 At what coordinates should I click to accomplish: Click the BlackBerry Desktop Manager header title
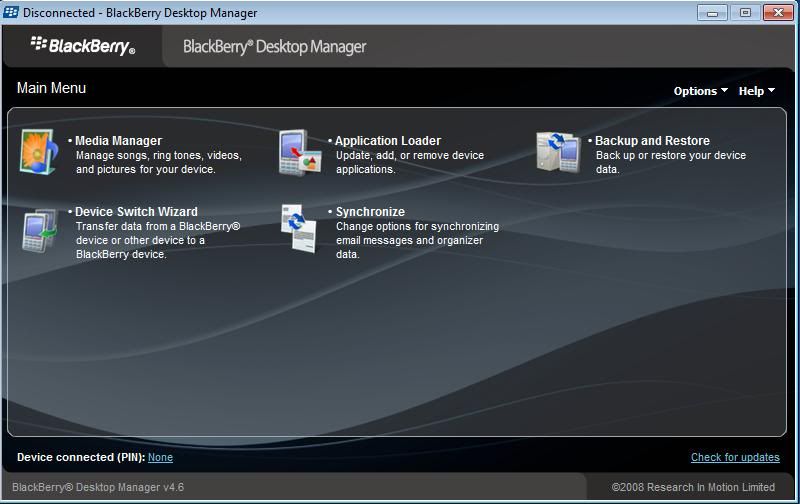[274, 46]
